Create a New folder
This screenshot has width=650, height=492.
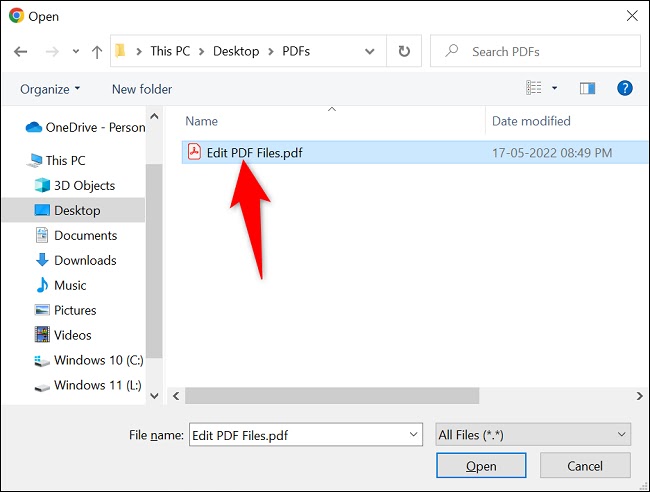(142, 89)
